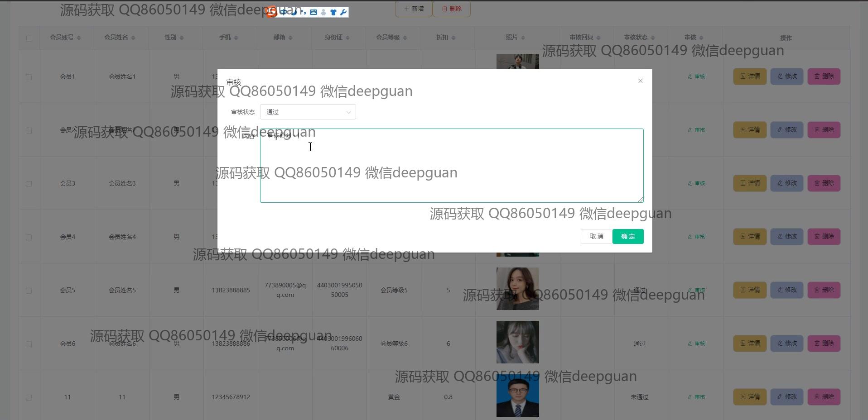Click the sort arrows beside 手机

tap(236, 38)
